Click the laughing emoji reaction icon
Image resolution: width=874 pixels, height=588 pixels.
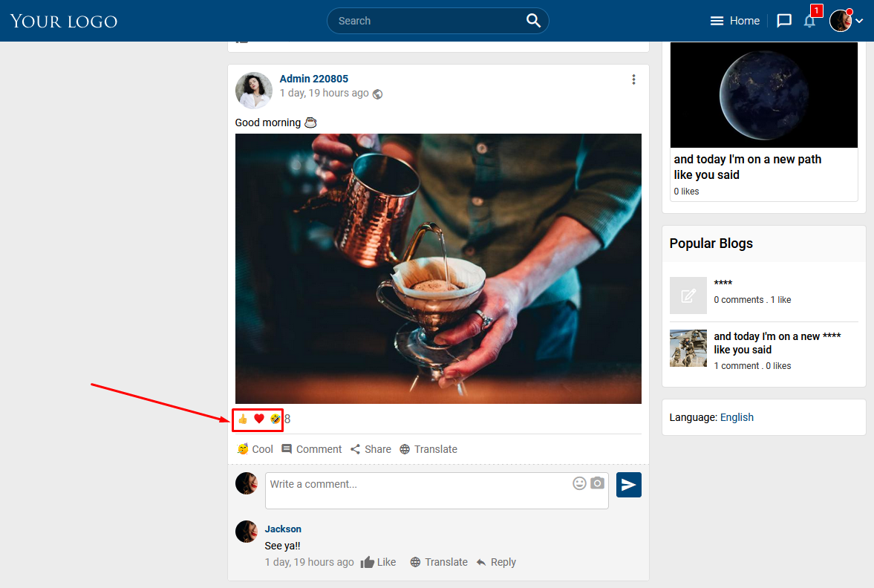tap(275, 419)
